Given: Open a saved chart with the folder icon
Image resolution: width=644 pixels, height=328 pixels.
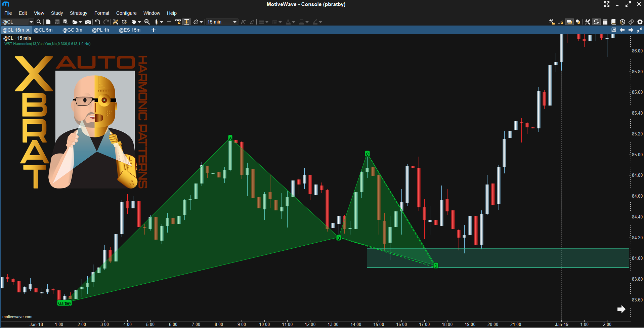Looking at the screenshot, I should pyautogui.click(x=75, y=22).
